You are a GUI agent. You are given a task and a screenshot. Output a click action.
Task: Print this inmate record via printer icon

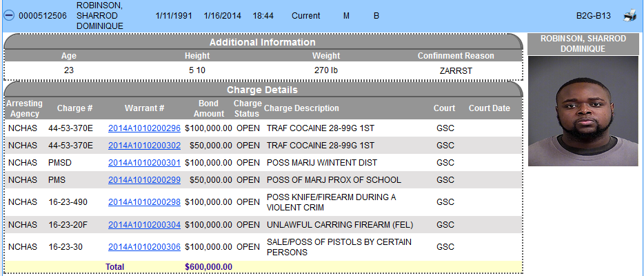click(x=630, y=16)
